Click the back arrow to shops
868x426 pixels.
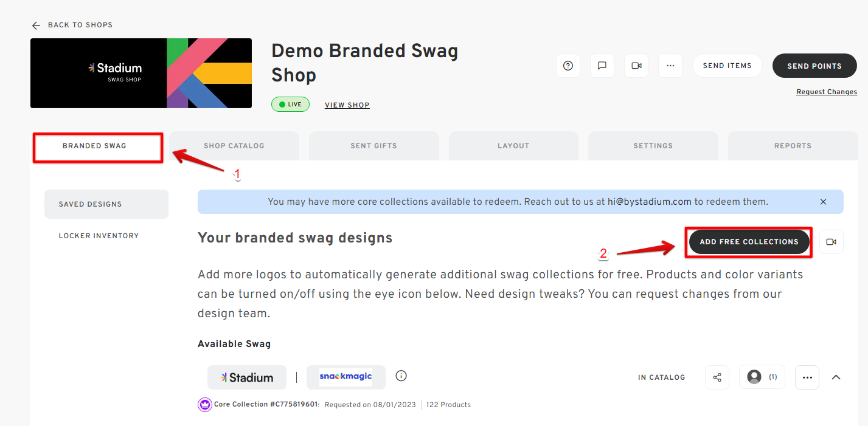click(x=36, y=26)
